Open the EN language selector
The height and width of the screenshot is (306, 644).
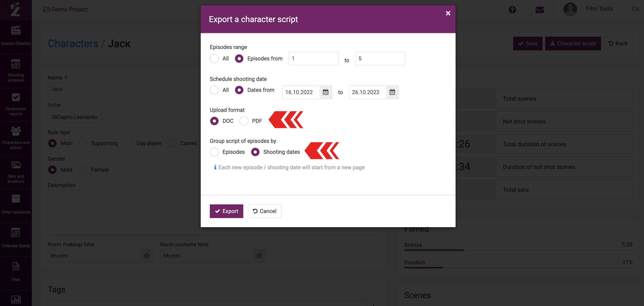point(636,9)
